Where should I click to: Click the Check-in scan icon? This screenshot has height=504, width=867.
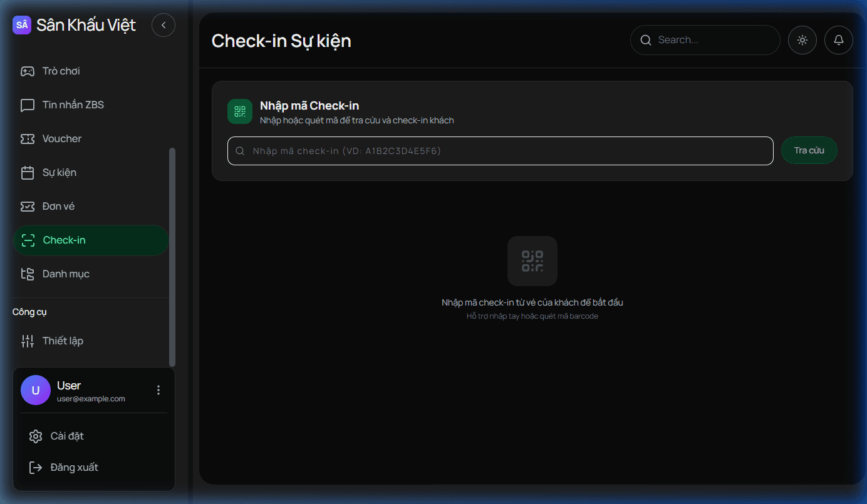coord(27,240)
